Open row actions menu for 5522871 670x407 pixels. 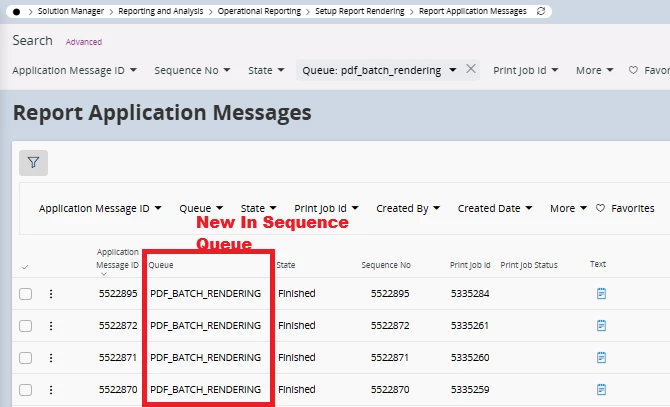click(51, 358)
